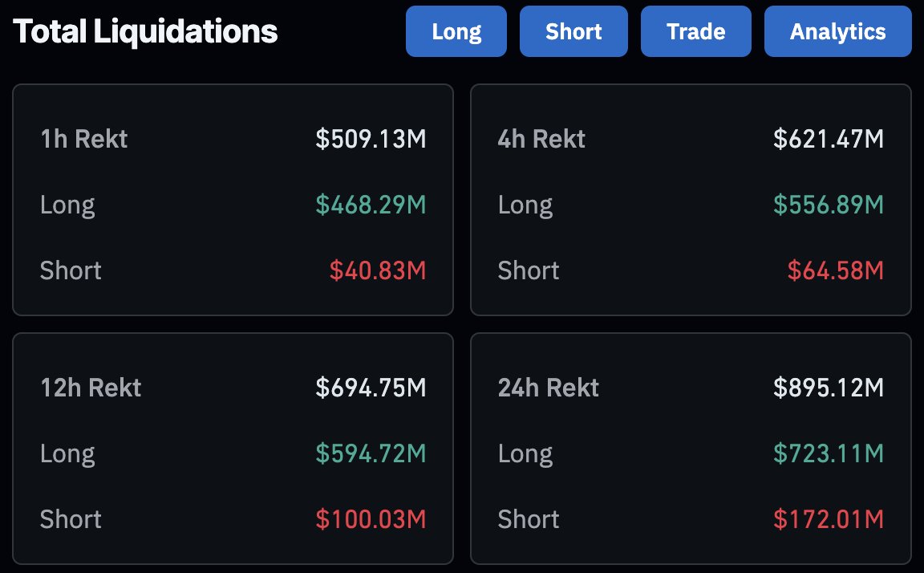Image resolution: width=924 pixels, height=573 pixels.
Task: Select the 4h Rekt label
Action: point(541,139)
